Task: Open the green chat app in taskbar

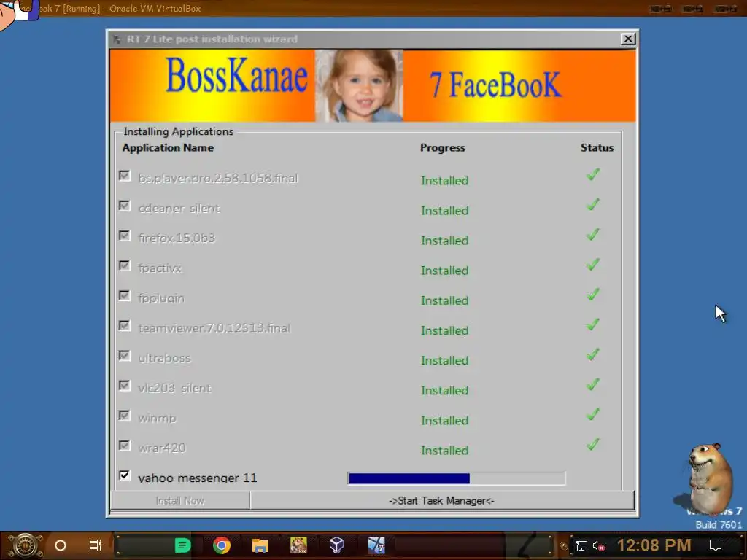Action: click(x=183, y=545)
